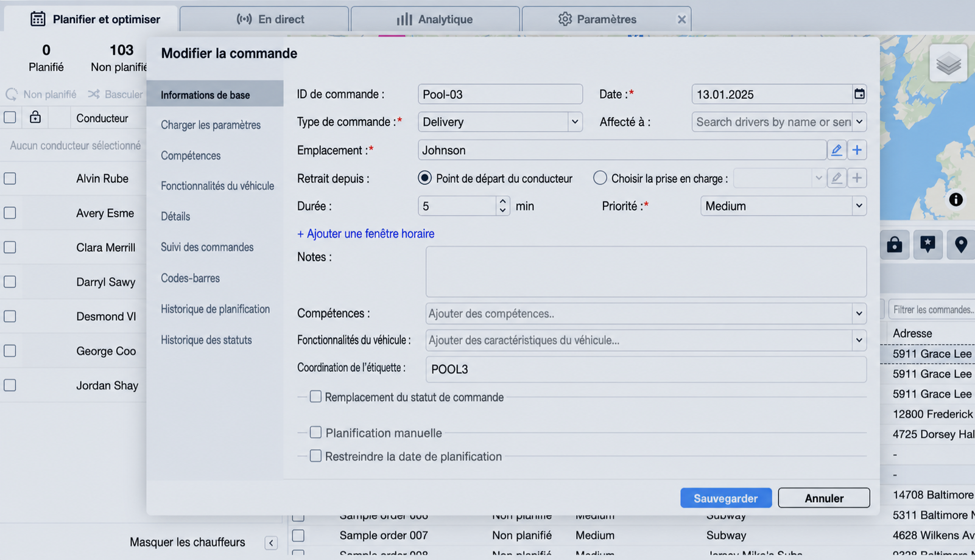Tick the Alvin Rube driver checkbox
The height and width of the screenshot is (560, 975).
coord(10,178)
